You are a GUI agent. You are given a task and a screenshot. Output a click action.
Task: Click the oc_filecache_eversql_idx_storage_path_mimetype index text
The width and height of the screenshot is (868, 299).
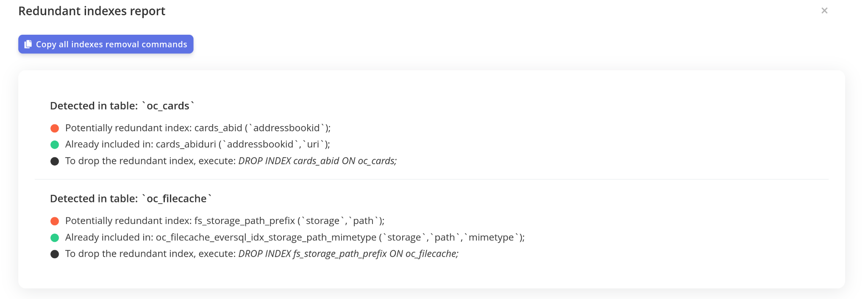click(x=266, y=238)
